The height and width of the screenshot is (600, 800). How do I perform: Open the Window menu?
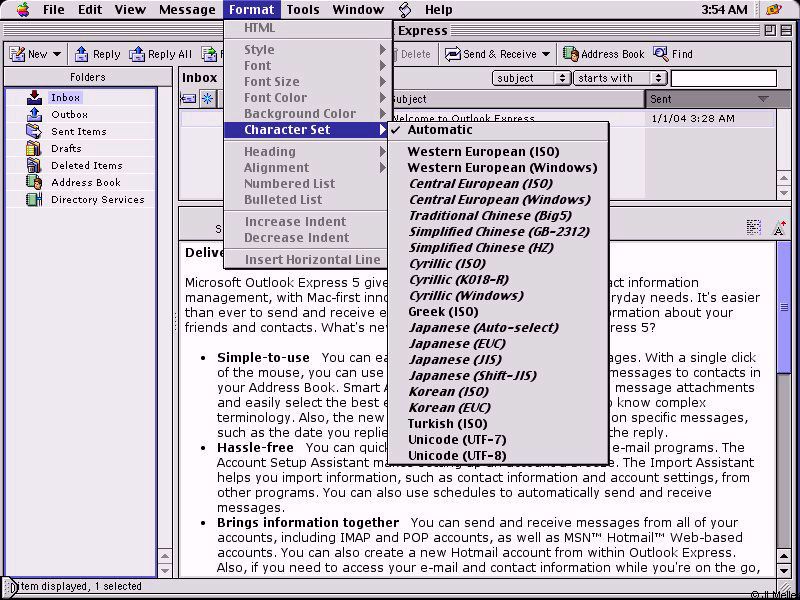point(358,9)
